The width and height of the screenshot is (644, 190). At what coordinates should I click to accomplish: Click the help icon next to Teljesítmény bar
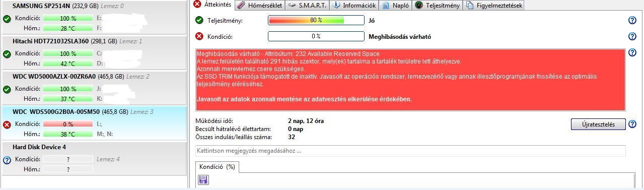point(632,21)
